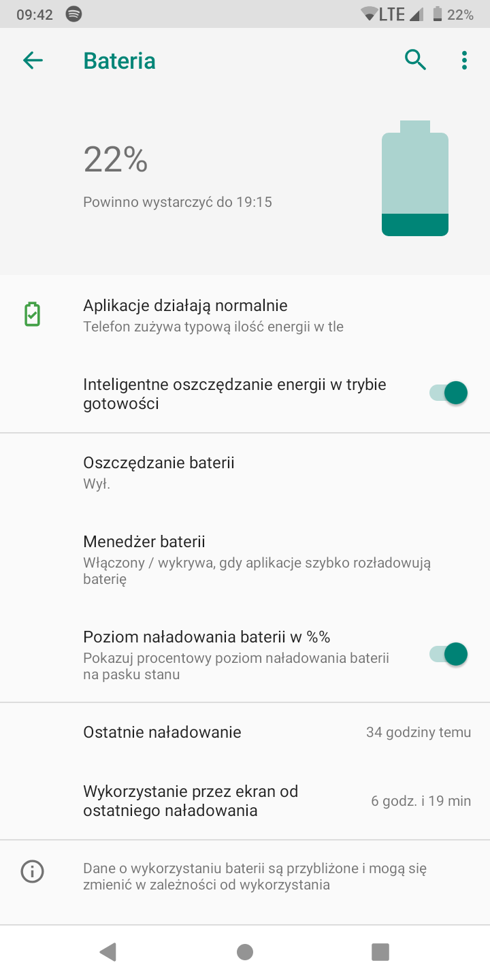
Task: Tap the back arrow icon
Action: (x=33, y=61)
